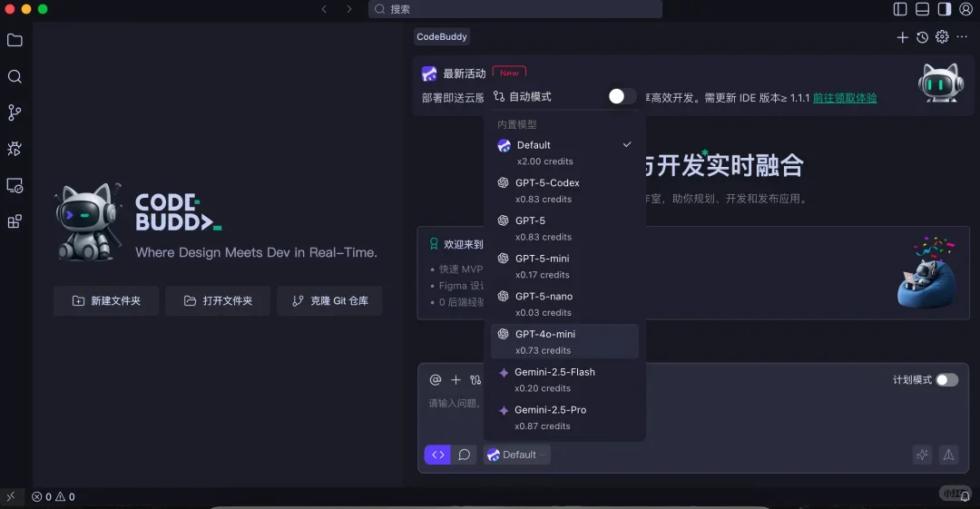This screenshot has width=980, height=509.
Task: Toggle the 计划模式 switch
Action: 946,379
